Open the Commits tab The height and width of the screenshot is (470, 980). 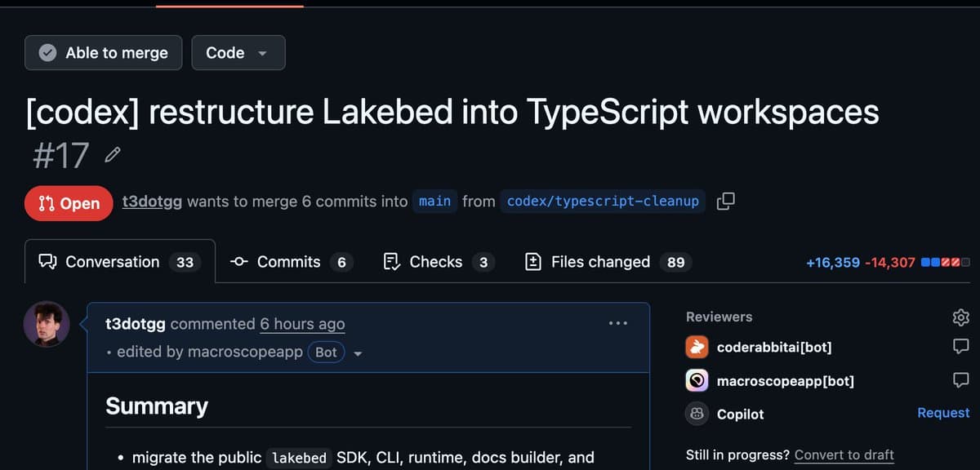291,262
